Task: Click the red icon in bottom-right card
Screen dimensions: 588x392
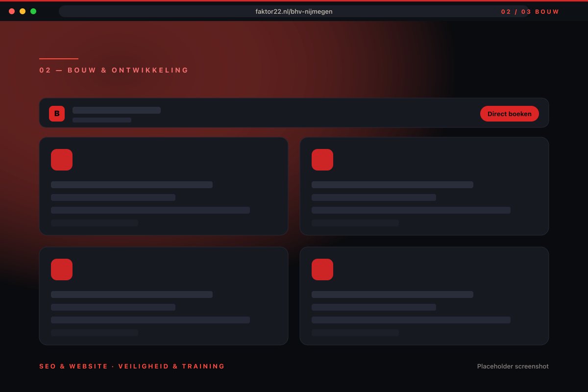Action: (x=322, y=269)
